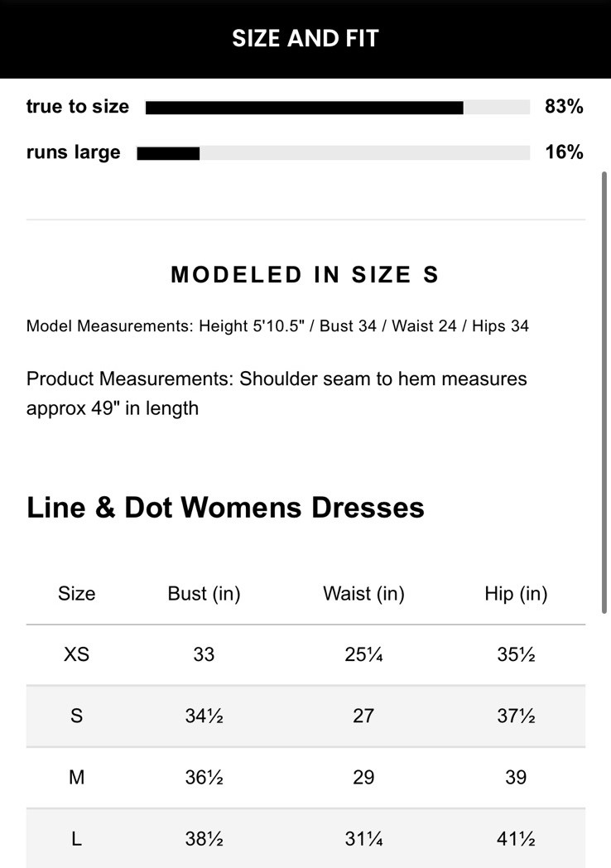Click the Product Measurements description
Image resolution: width=611 pixels, height=868 pixels.
[277, 393]
